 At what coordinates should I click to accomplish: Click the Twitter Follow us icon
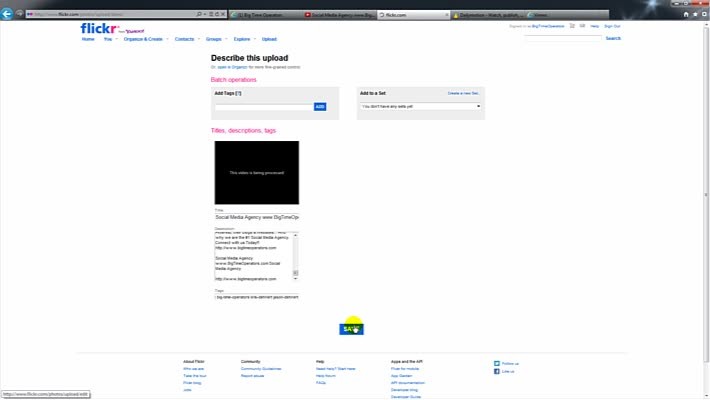pyautogui.click(x=497, y=363)
